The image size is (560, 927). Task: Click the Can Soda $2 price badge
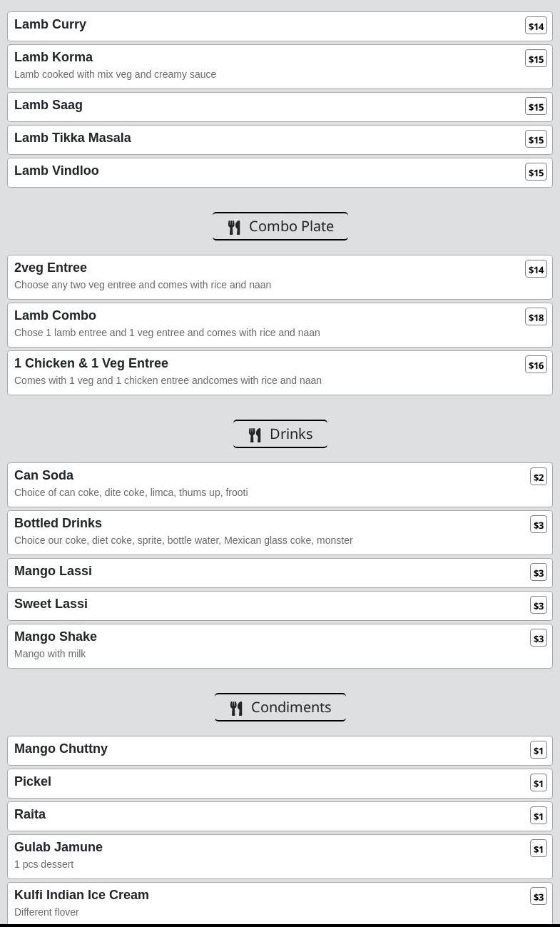point(539,477)
